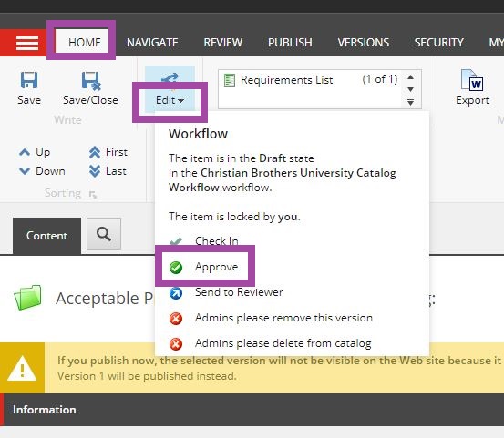504x438 pixels.
Task: Expand the Sorting group launcher
Action: coord(93,194)
